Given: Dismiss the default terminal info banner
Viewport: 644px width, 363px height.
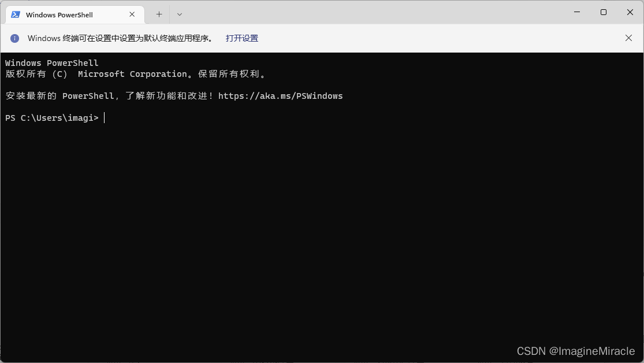Looking at the screenshot, I should coord(628,38).
